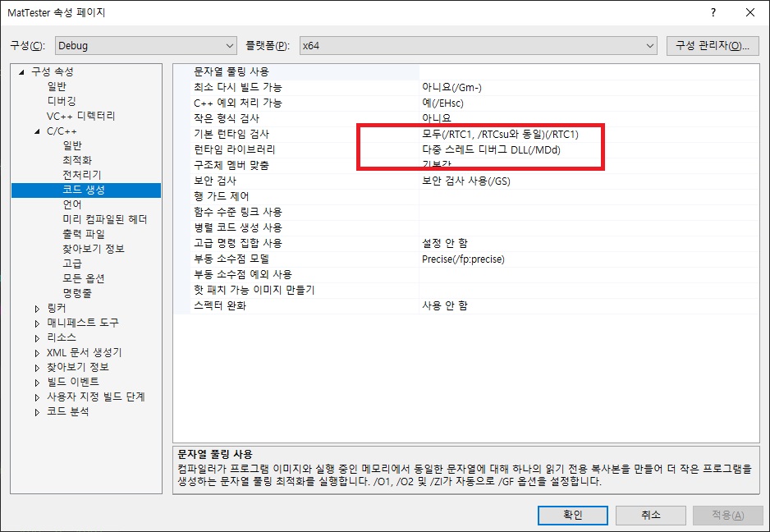The width and height of the screenshot is (770, 532).
Task: Select 일반 under 구성 속성
Action: (x=57, y=86)
